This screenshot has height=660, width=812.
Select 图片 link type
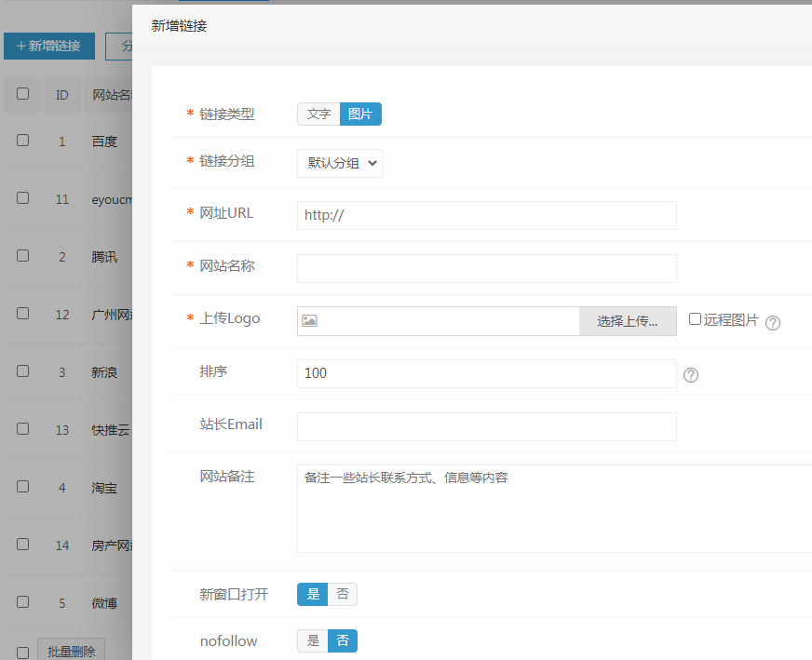click(360, 114)
